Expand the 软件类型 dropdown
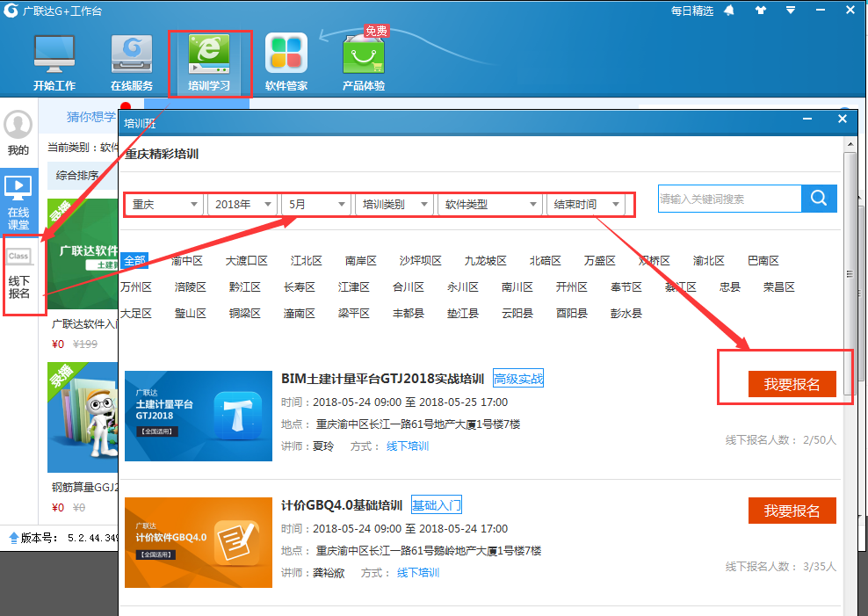Viewport: 868px width, 616px height. tap(490, 204)
